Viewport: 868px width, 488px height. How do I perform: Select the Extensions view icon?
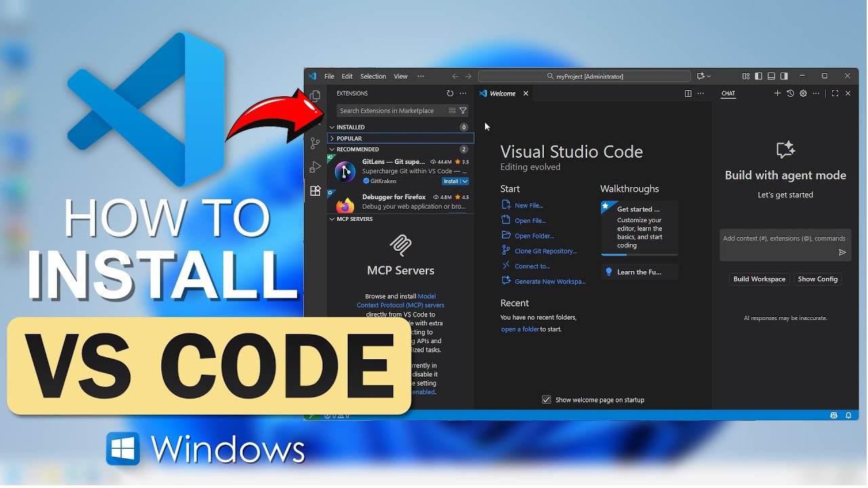[x=315, y=191]
